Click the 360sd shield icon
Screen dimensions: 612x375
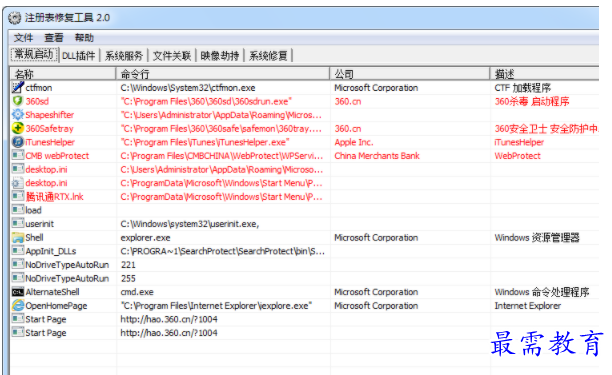point(18,101)
